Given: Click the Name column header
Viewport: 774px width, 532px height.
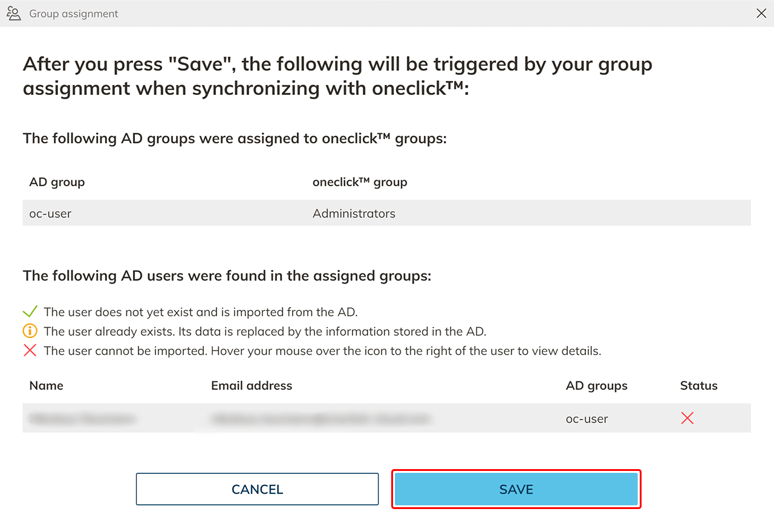Looking at the screenshot, I should pyautogui.click(x=46, y=386).
